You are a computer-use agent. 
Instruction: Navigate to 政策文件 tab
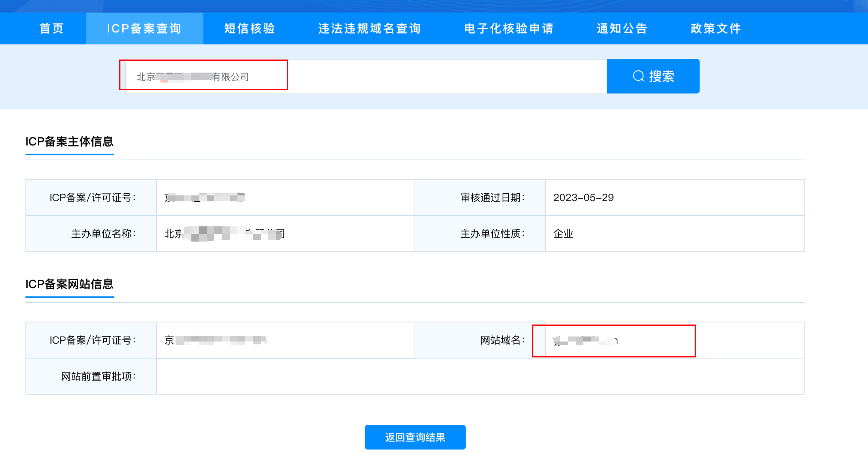click(x=716, y=29)
